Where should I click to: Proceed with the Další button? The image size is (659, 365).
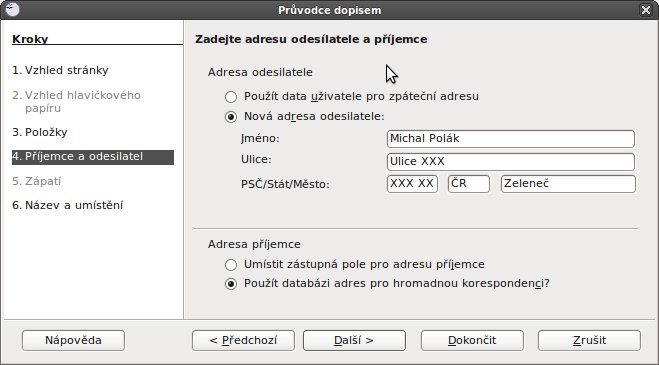[354, 340]
